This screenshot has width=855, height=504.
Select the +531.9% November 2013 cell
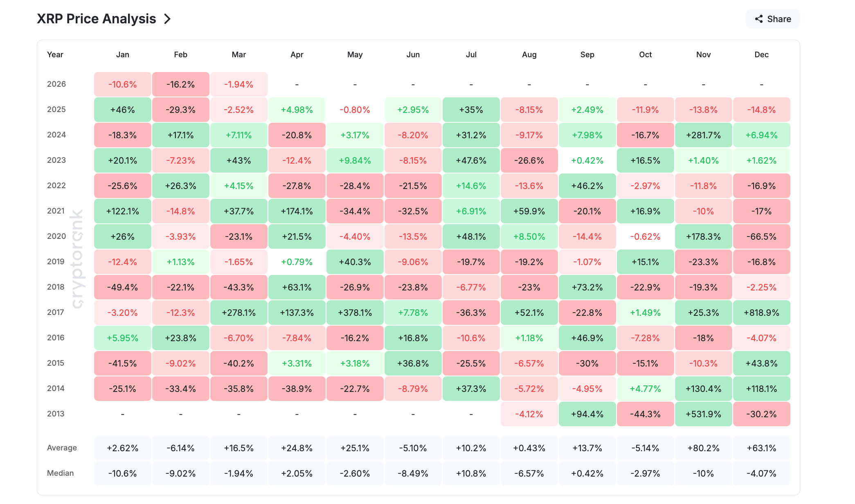(703, 414)
